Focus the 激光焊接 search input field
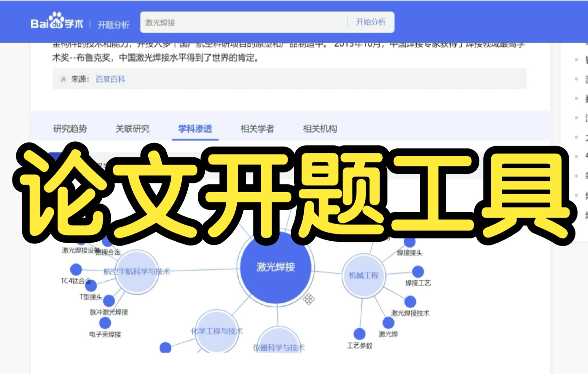588x374 pixels. pyautogui.click(x=244, y=22)
